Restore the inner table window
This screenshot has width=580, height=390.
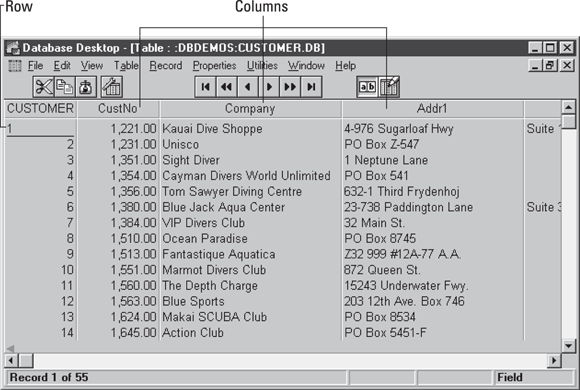tap(550, 66)
